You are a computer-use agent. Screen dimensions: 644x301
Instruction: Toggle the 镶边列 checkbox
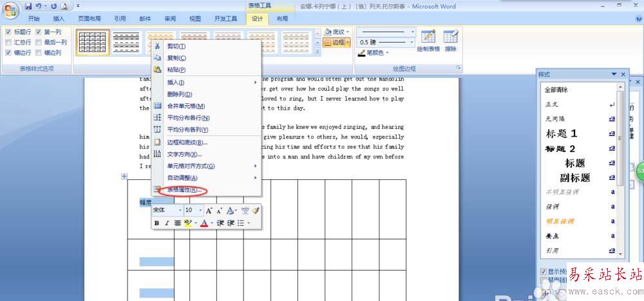[x=39, y=52]
